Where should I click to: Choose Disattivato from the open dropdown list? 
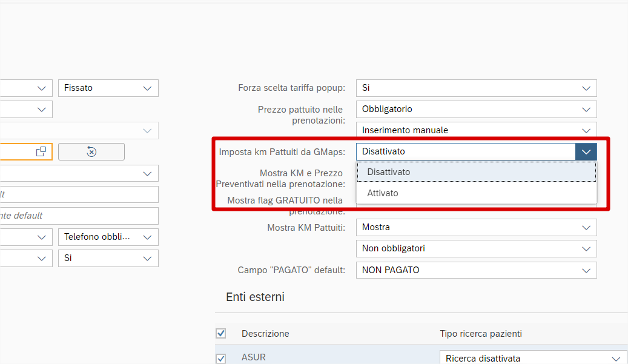388,172
